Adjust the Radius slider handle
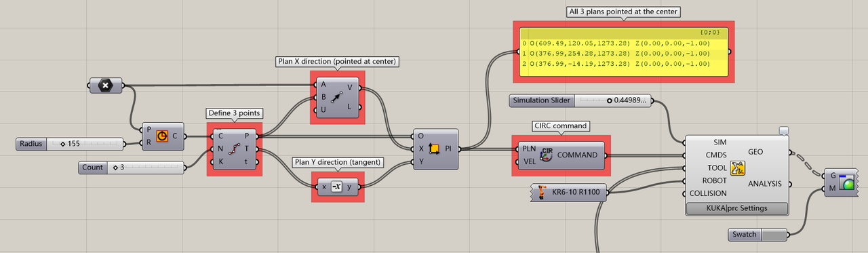 tap(63, 144)
